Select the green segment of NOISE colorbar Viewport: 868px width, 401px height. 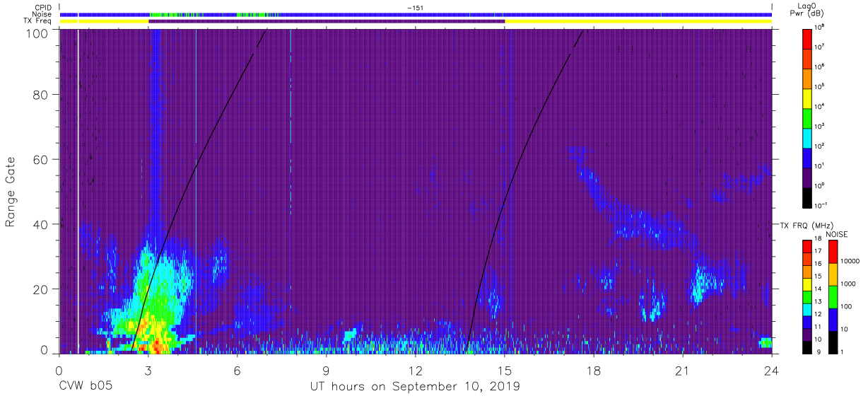pos(833,296)
